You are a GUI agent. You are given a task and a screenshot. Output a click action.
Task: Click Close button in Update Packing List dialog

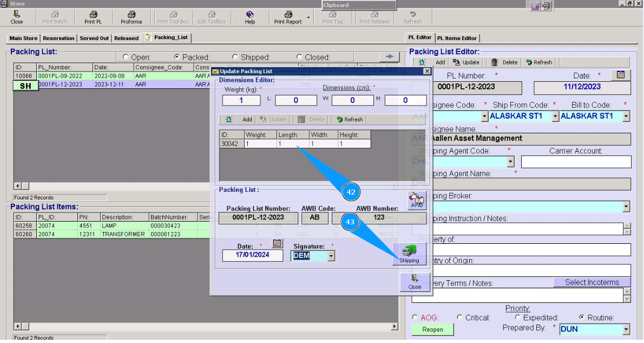point(415,282)
